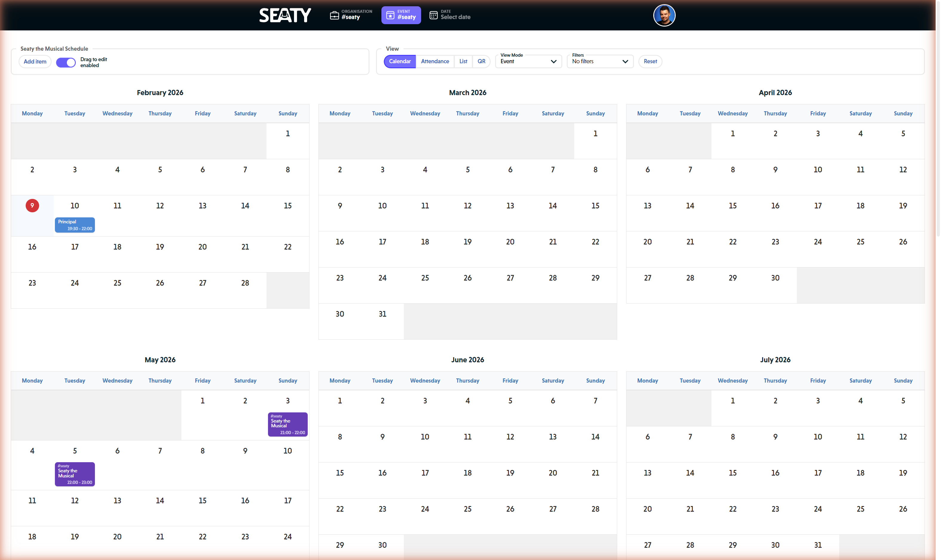The width and height of the screenshot is (941, 560).
Task: Select the Calendar view tab
Action: [400, 61]
